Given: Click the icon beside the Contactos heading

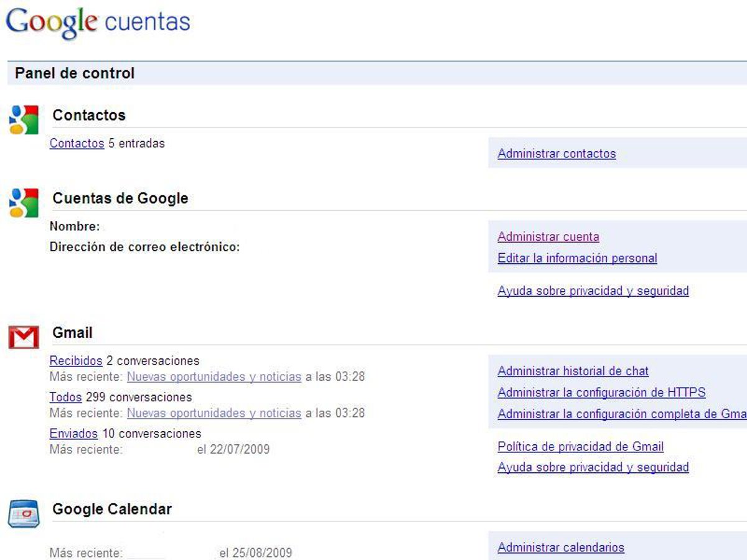Looking at the screenshot, I should point(24,119).
